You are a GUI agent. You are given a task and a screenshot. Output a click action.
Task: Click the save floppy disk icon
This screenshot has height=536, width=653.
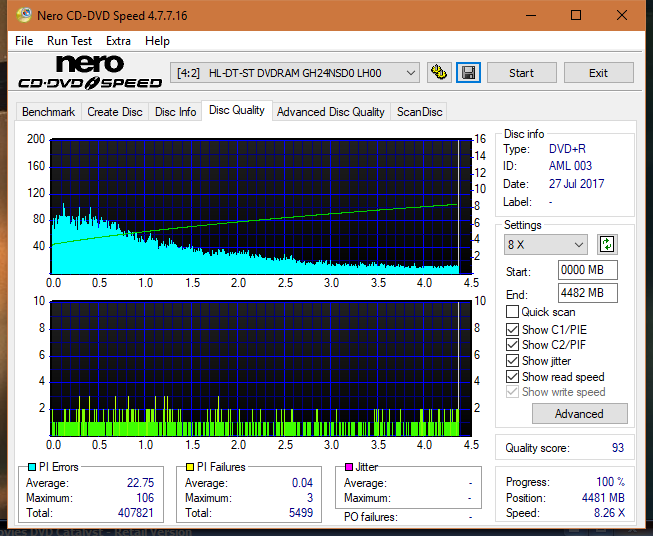(x=468, y=73)
